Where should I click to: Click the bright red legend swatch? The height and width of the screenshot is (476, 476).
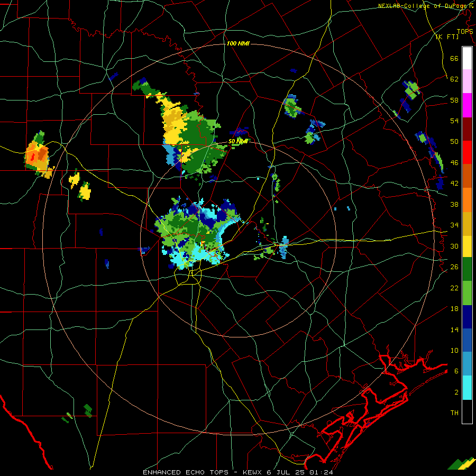467,152
